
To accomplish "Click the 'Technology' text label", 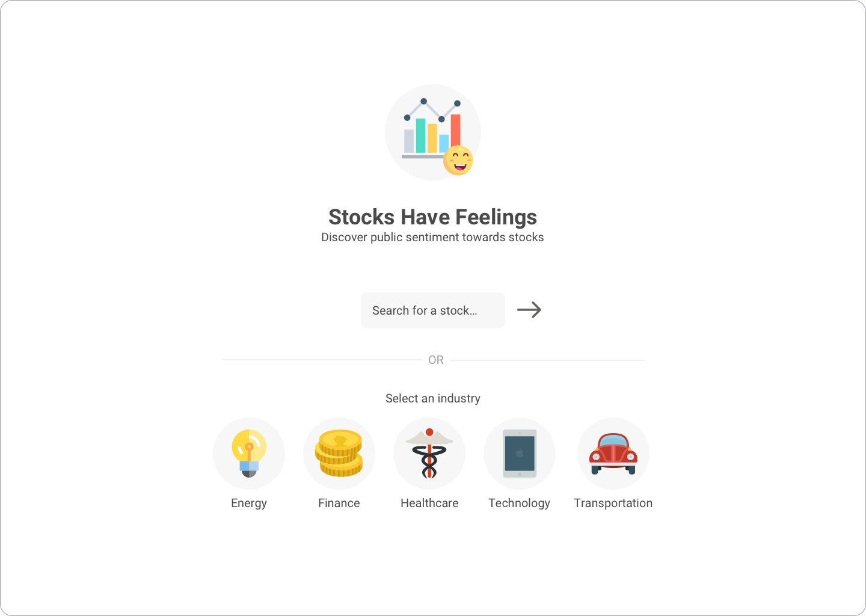I will point(520,504).
